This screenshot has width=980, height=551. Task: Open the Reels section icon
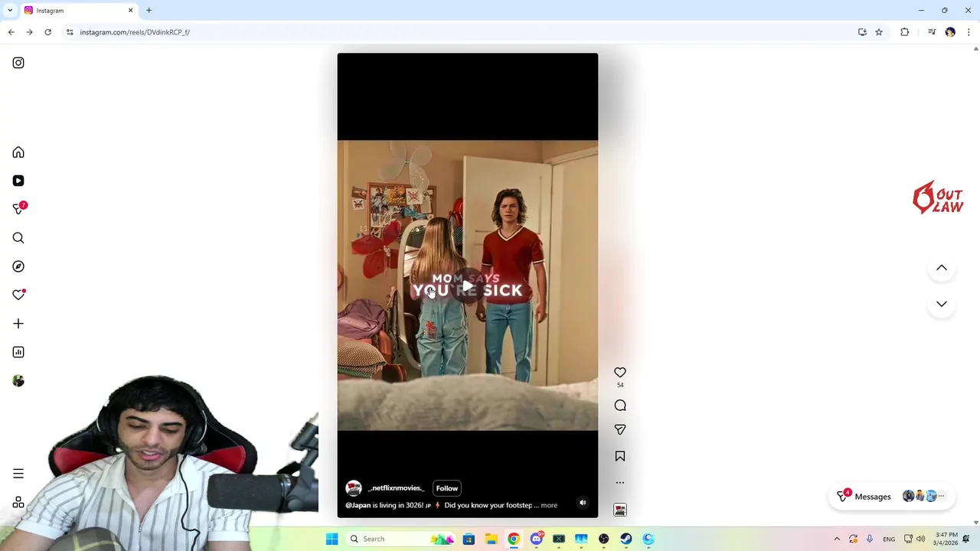(x=18, y=181)
